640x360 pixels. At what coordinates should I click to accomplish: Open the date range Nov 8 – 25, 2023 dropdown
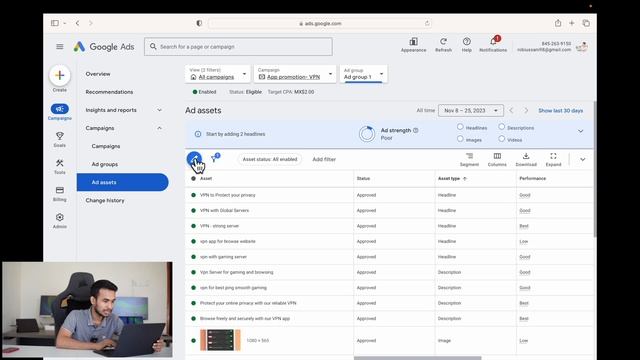pos(471,111)
